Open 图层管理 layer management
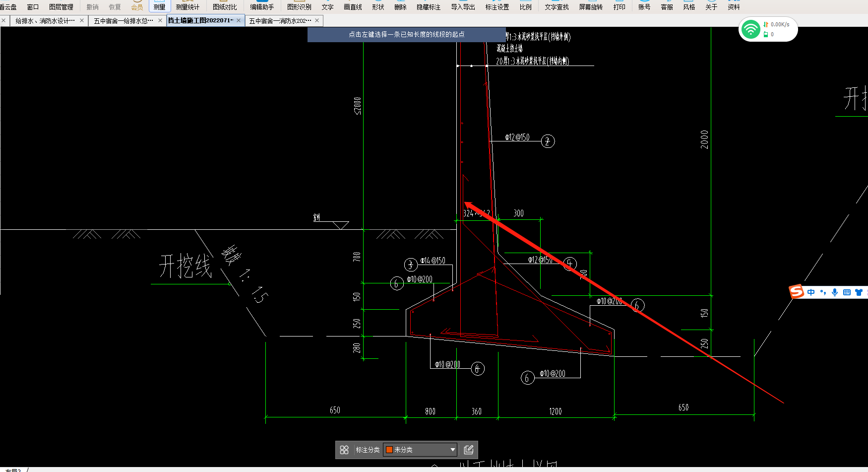This screenshot has width=868, height=472. [x=61, y=7]
